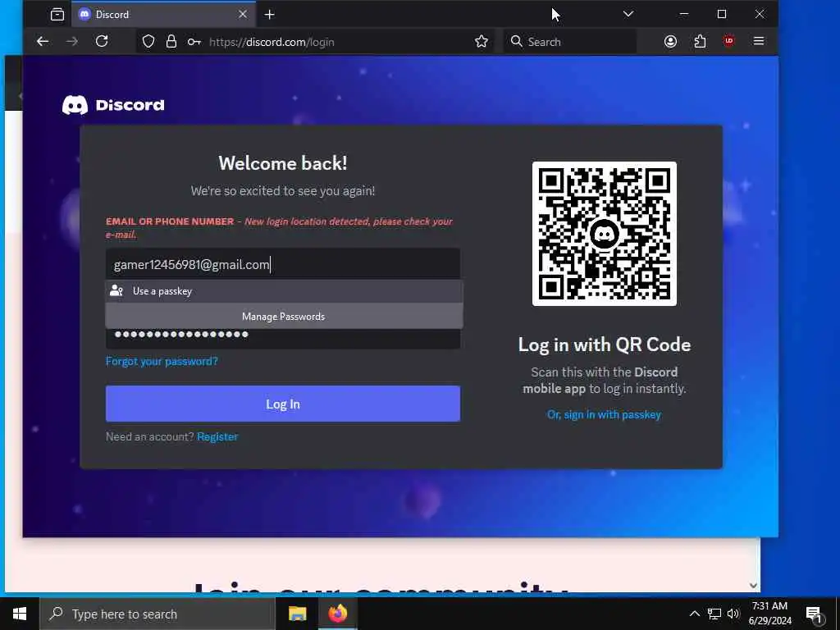Bookmark this page with star icon
Image resolution: width=840 pixels, height=630 pixels.
click(481, 41)
